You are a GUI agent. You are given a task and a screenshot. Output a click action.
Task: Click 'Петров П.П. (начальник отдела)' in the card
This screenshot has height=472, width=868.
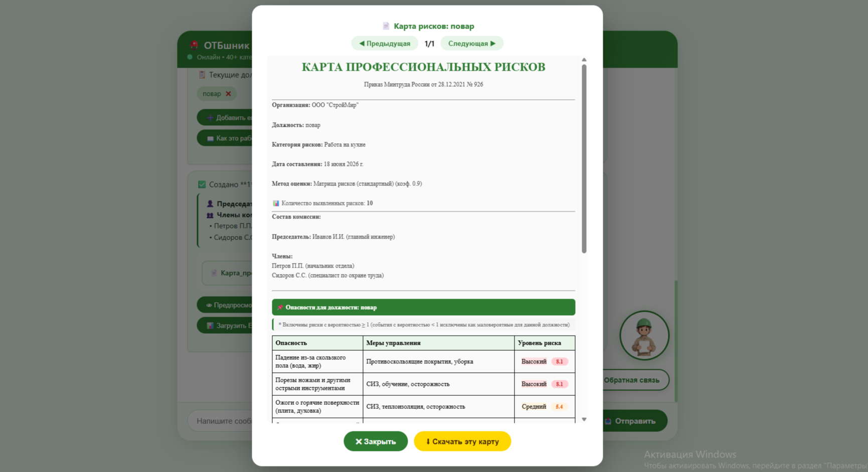[x=313, y=266]
